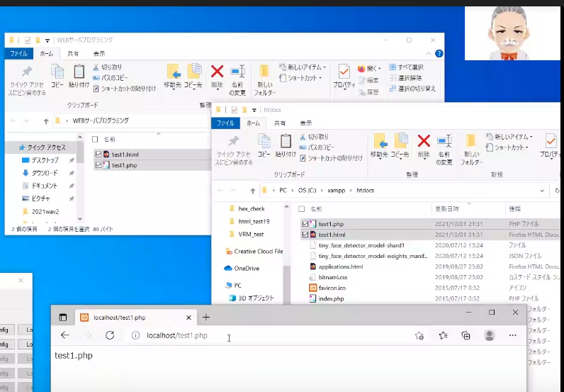Click 移動先 icon in WEBサーバプログラミング window

tap(173, 72)
